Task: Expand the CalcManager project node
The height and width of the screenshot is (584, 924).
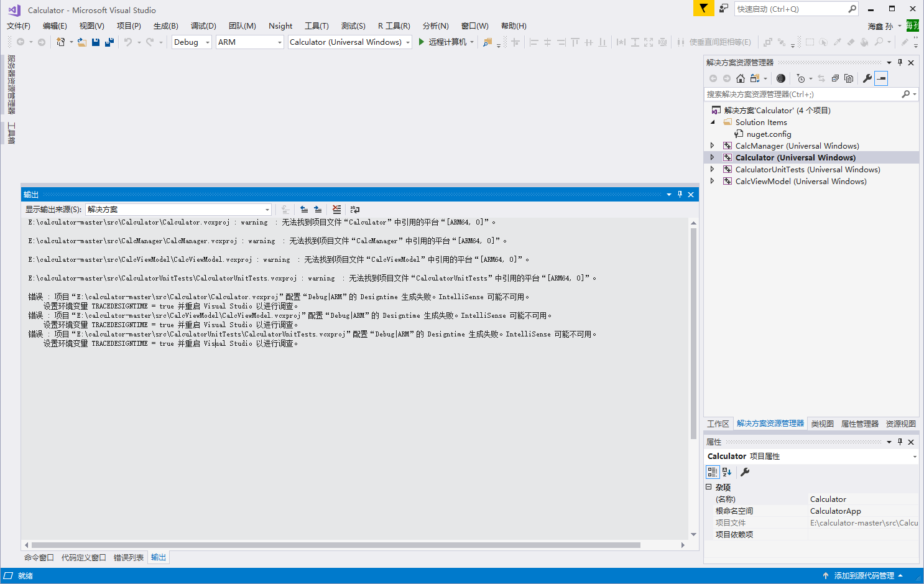Action: click(x=712, y=145)
